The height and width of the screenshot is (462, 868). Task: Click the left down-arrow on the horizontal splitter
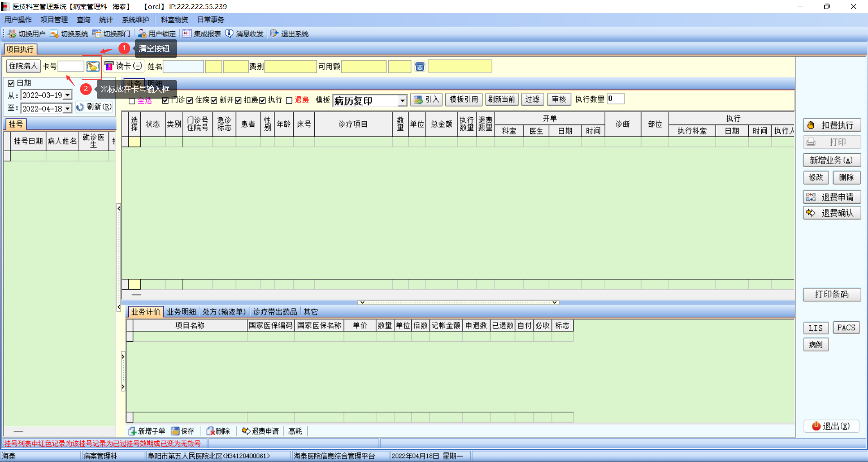pos(362,302)
